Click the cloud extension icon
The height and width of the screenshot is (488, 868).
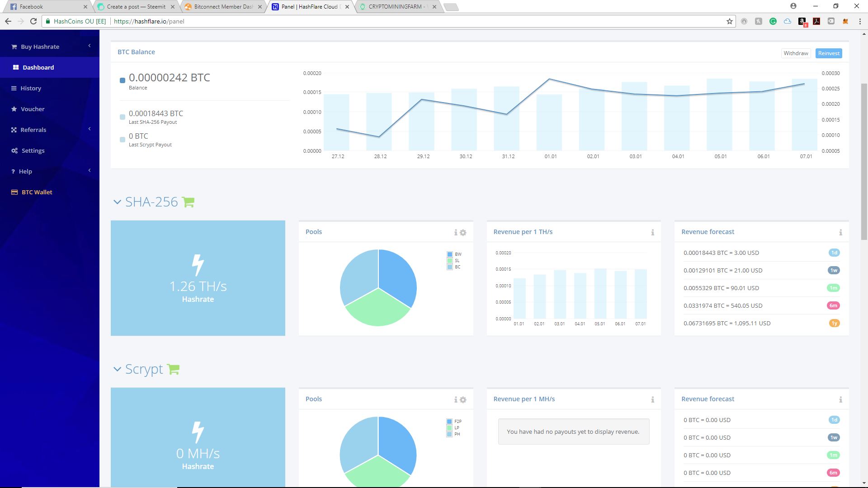(788, 21)
